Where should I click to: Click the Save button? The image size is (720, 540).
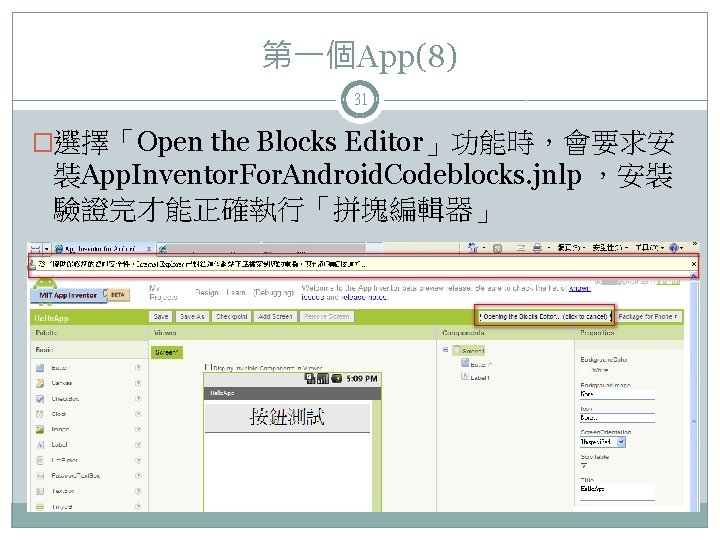tap(161, 316)
